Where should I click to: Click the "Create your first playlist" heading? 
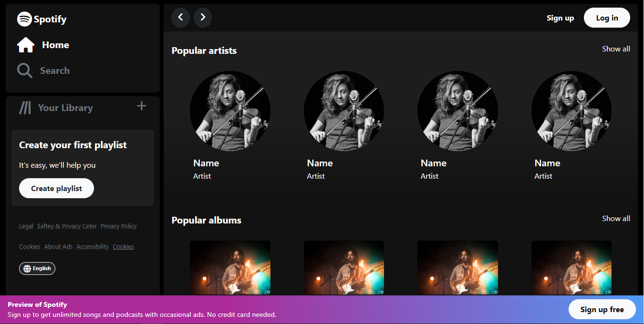pyautogui.click(x=73, y=145)
